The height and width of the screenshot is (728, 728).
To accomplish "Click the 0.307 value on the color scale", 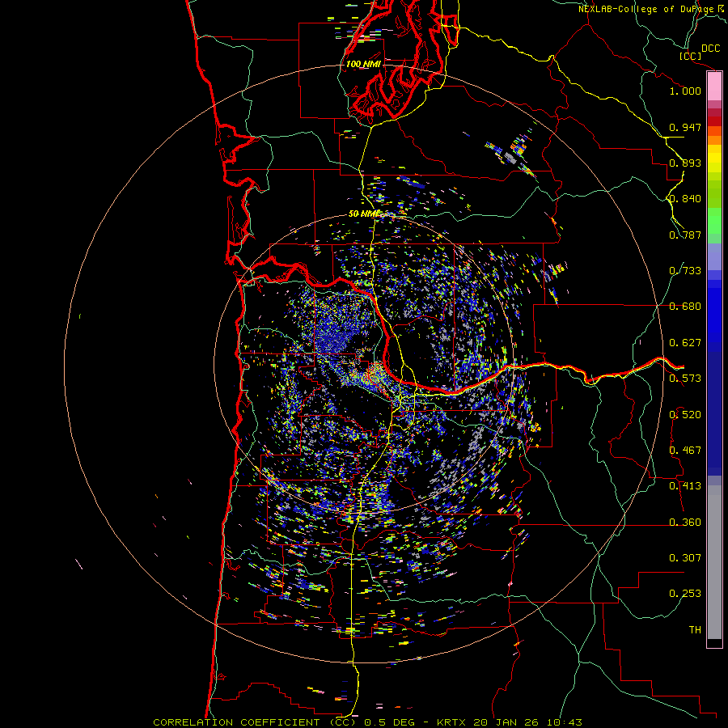I will 685,558.
